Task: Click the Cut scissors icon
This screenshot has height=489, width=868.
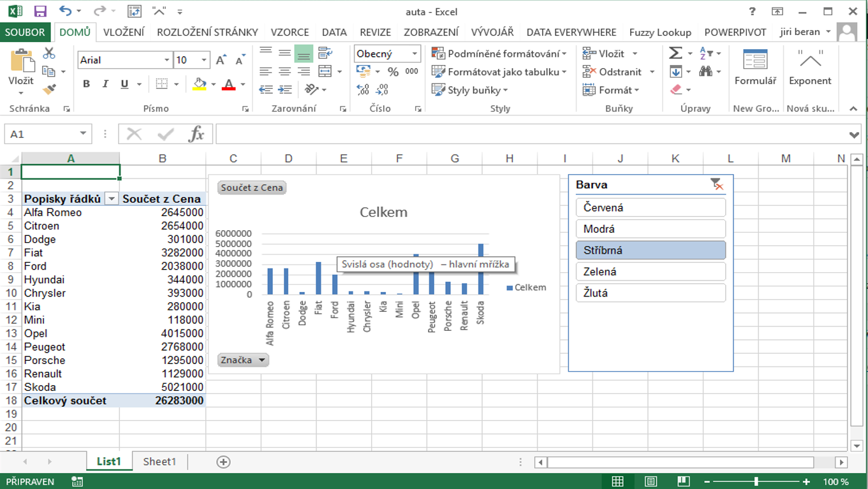Action: pos(49,54)
